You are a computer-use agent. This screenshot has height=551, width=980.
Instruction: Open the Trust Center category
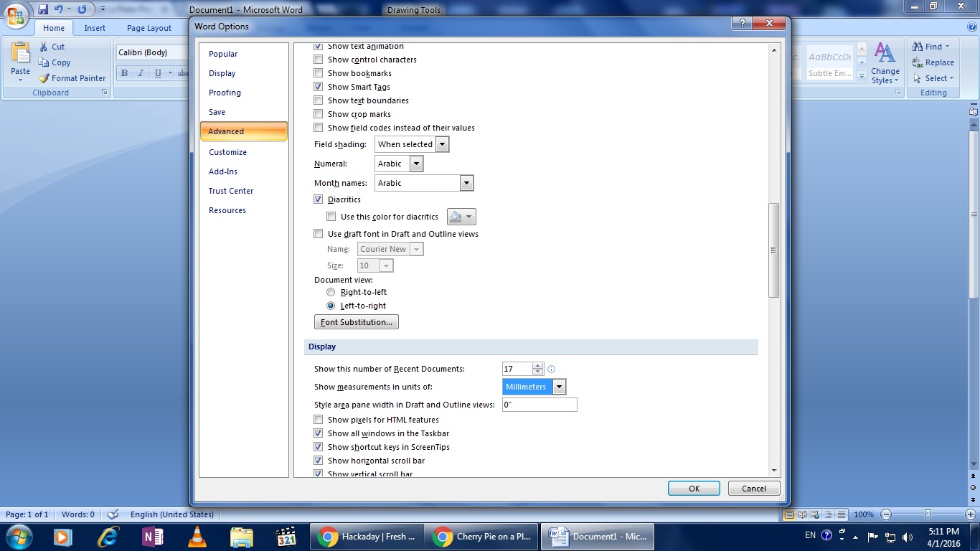(231, 191)
